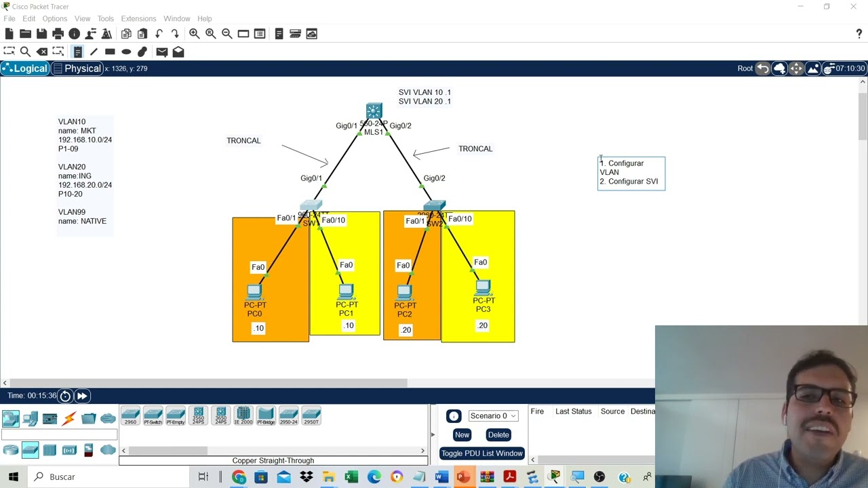Click the New scenario button
Image resolution: width=868 pixels, height=488 pixels.
[x=462, y=435]
